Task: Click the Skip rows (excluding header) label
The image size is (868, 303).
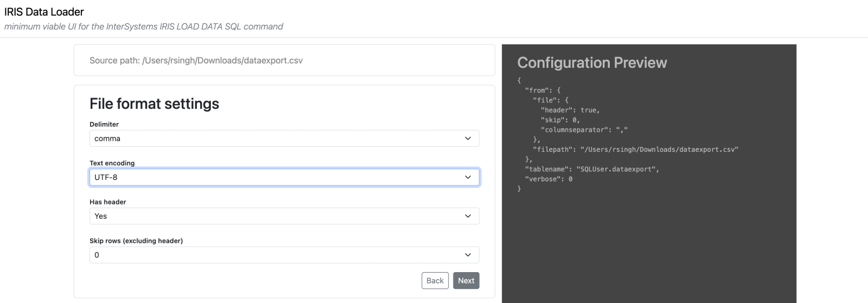Action: [136, 241]
